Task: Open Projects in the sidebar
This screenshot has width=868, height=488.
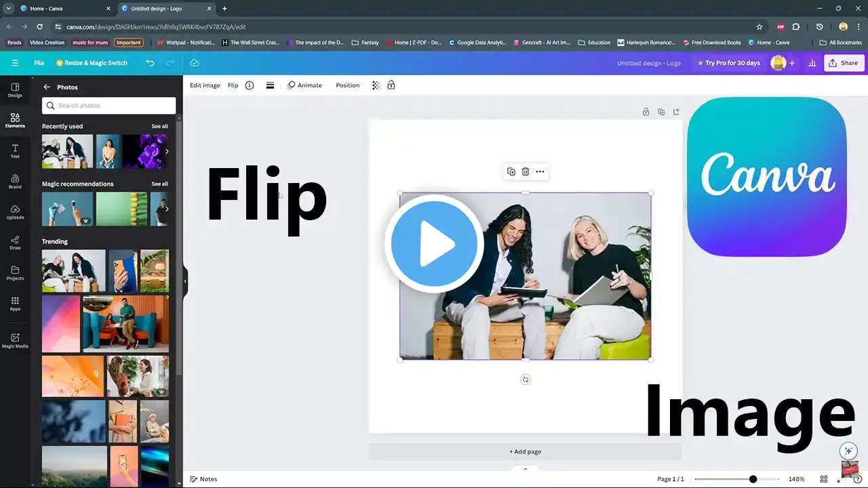Action: [15, 273]
